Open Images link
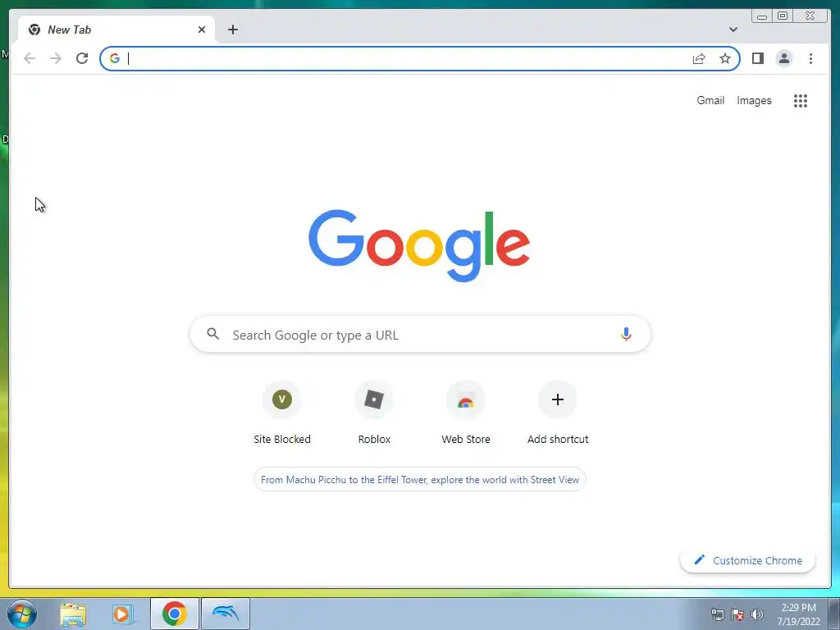840x630 pixels. 754,101
